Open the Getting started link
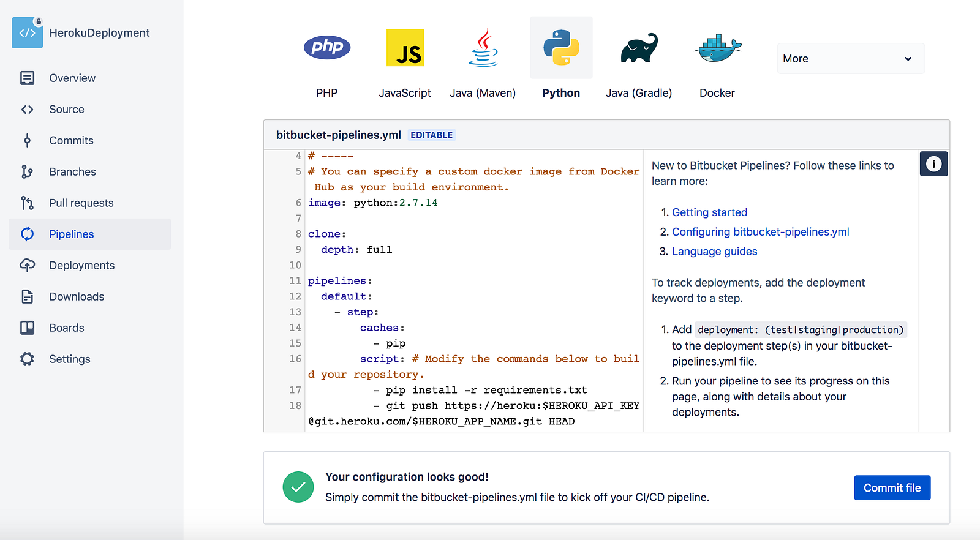Image resolution: width=980 pixels, height=540 pixels. [x=709, y=212]
